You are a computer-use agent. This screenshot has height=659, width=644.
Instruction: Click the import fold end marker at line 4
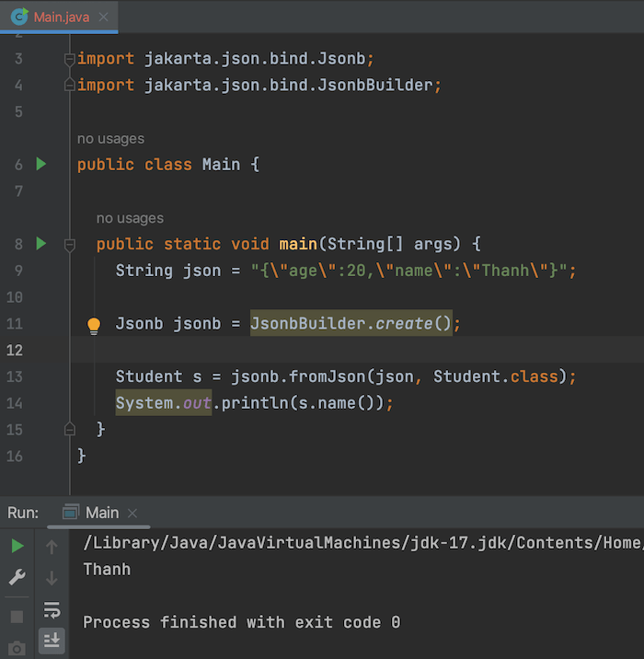coord(69,85)
